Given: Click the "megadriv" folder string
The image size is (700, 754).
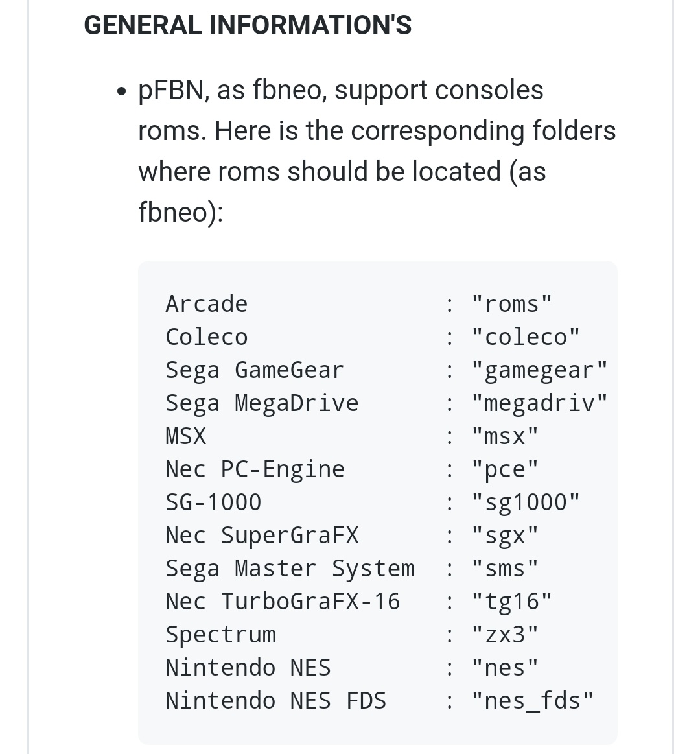Looking at the screenshot, I should click(539, 403).
